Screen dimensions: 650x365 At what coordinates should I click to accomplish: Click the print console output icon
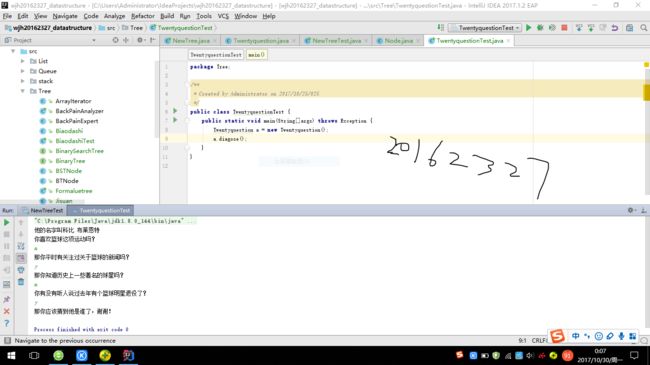(x=21, y=270)
